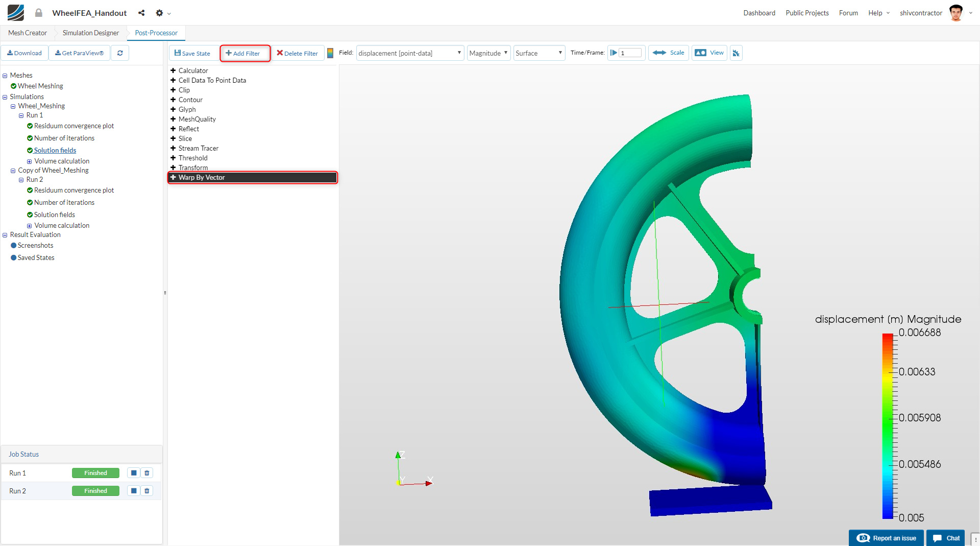The height and width of the screenshot is (546, 980).
Task: Click the Time/Frame number input field
Action: [x=630, y=53]
